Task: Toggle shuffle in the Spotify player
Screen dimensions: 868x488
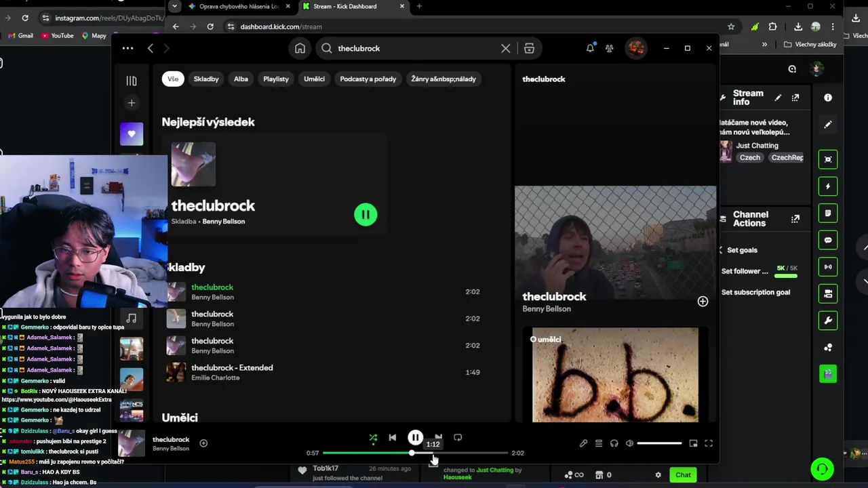Action: (x=373, y=438)
